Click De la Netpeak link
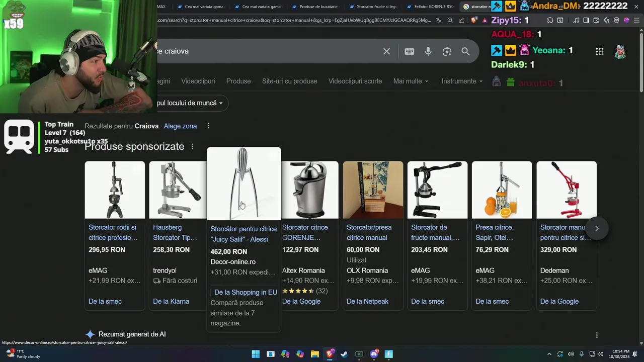The width and height of the screenshot is (644, 362). point(367,301)
